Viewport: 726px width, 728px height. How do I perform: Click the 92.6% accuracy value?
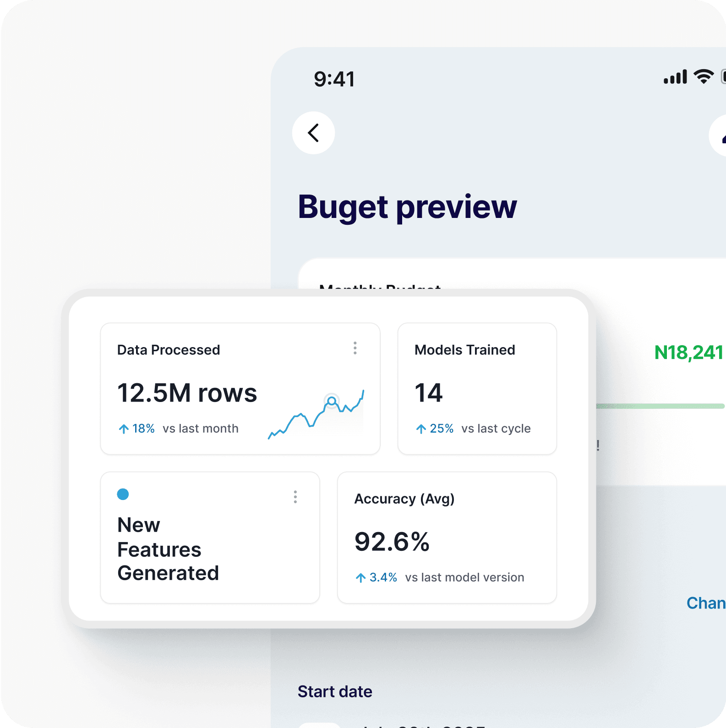[x=392, y=542]
